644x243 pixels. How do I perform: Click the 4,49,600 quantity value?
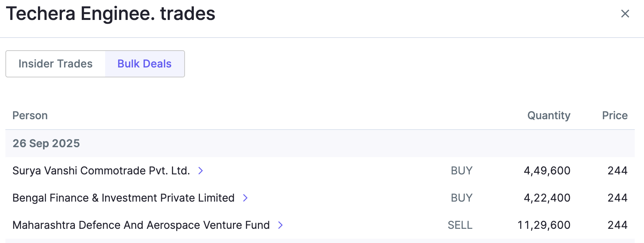tap(547, 171)
